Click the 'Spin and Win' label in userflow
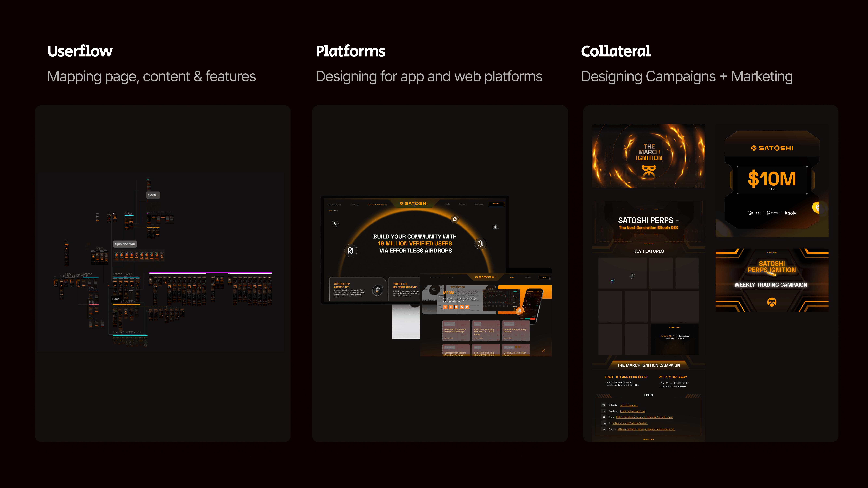Screen dimensions: 868x488 (125, 244)
